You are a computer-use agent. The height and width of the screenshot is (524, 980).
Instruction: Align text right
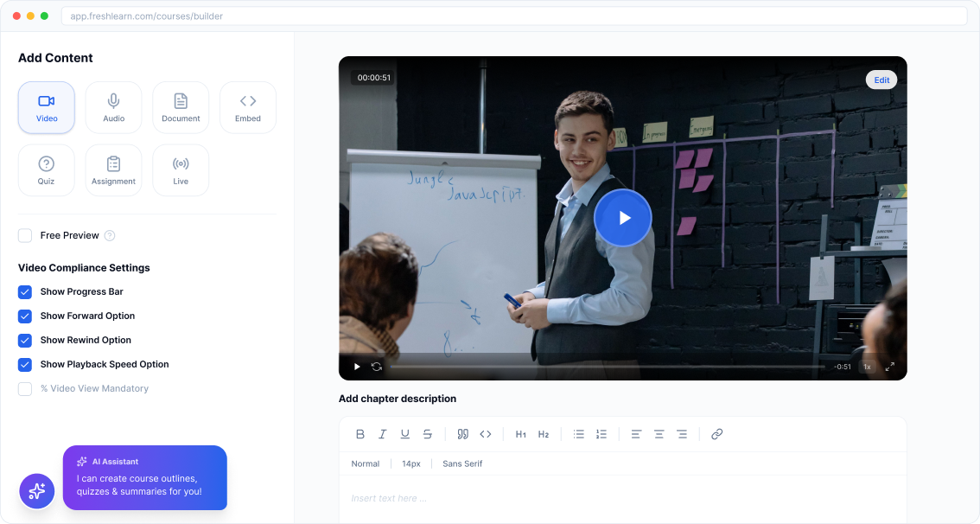coord(682,434)
